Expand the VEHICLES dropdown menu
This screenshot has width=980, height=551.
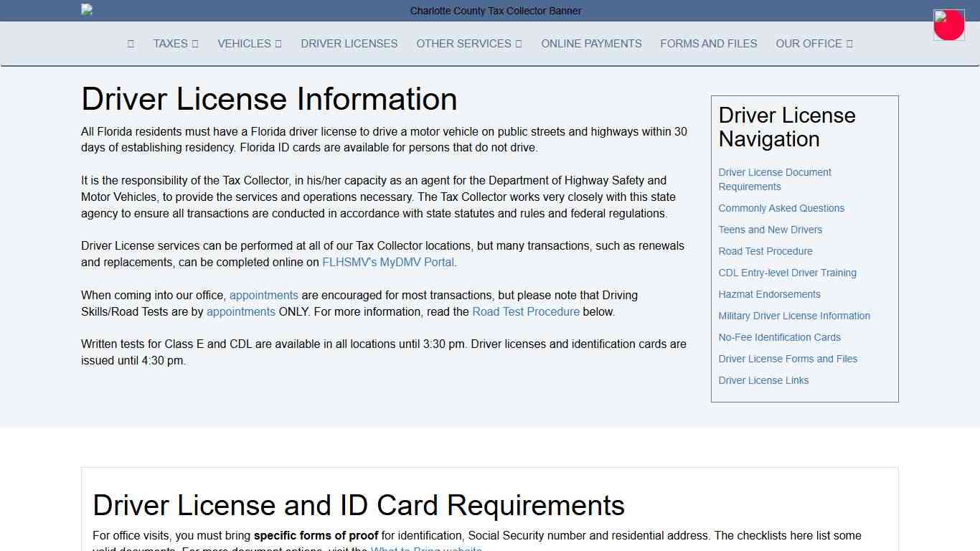tap(249, 44)
